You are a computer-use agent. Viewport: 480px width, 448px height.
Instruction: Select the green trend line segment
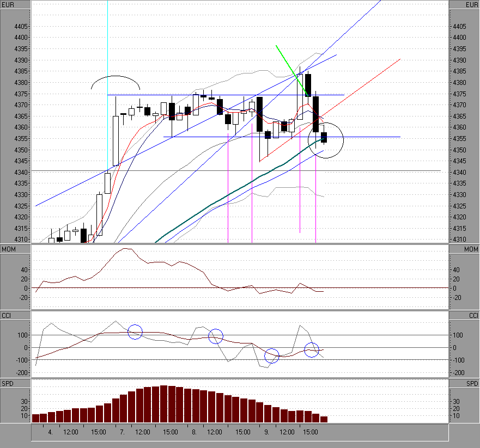(x=293, y=71)
